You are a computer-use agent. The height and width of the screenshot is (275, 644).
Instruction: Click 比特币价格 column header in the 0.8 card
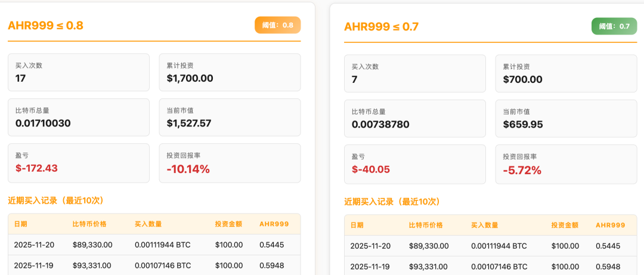89,224
